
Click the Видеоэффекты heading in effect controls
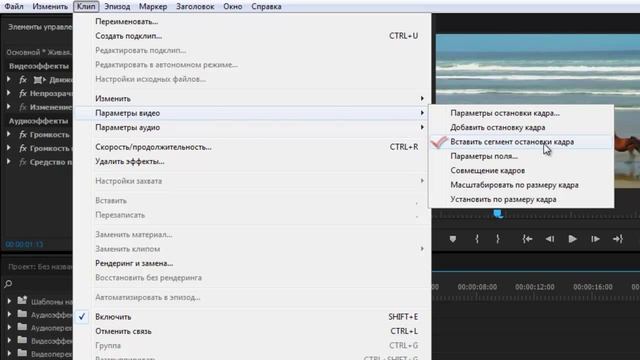39,66
